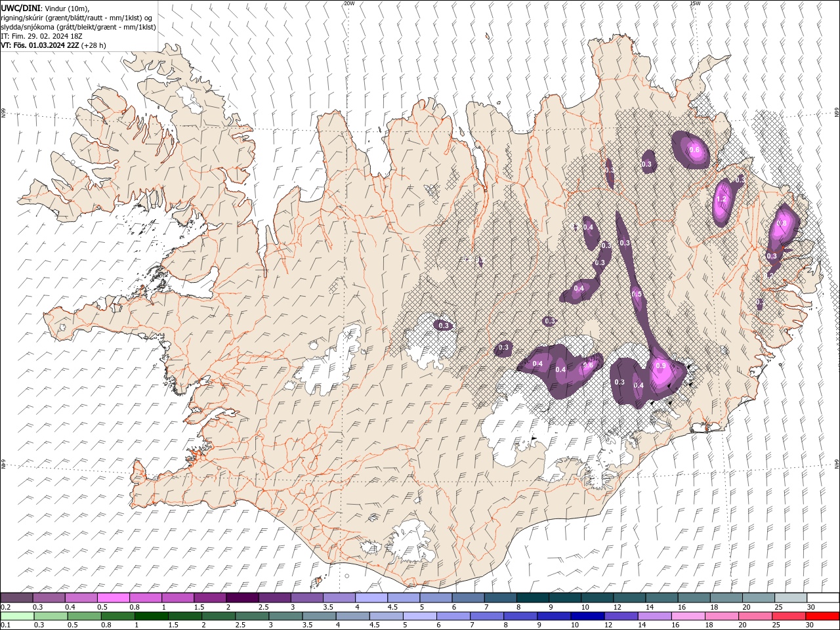Click the 'rigning/skúrir' legend description line
840x630 pixels.
coord(77,18)
